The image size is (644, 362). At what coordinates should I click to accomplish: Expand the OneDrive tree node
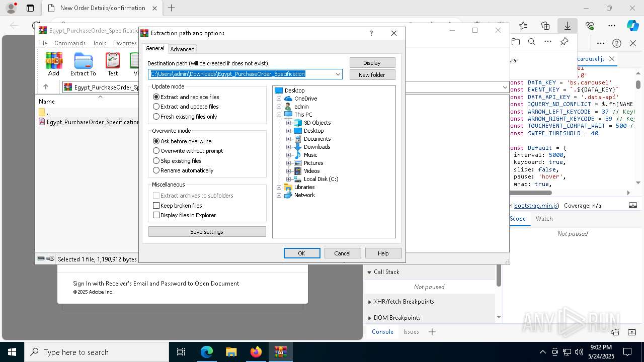click(x=279, y=99)
